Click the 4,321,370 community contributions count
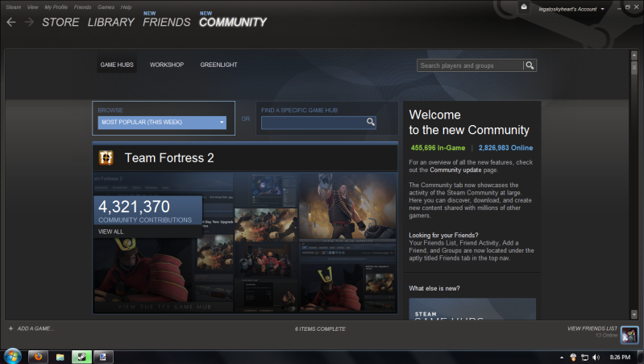The width and height of the screenshot is (644, 364). [134, 207]
